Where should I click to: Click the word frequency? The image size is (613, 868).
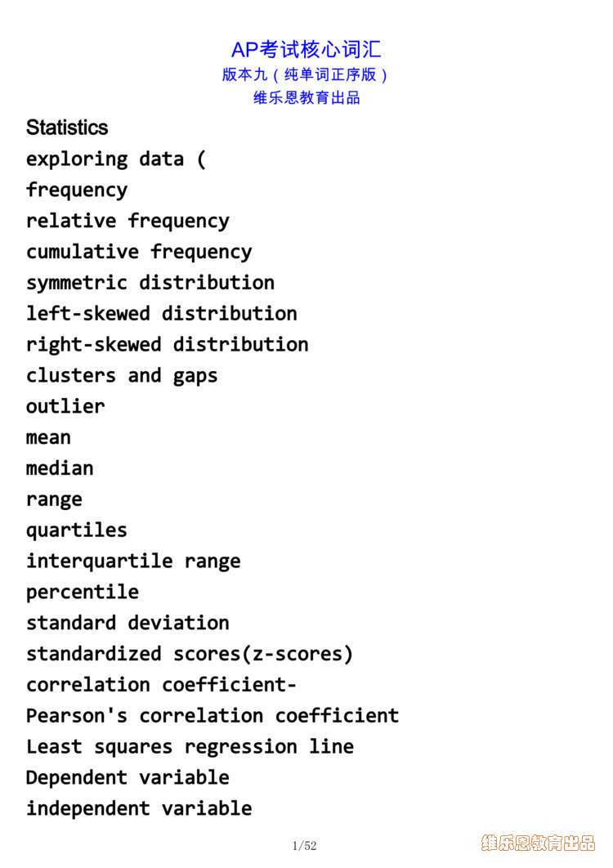(x=77, y=190)
